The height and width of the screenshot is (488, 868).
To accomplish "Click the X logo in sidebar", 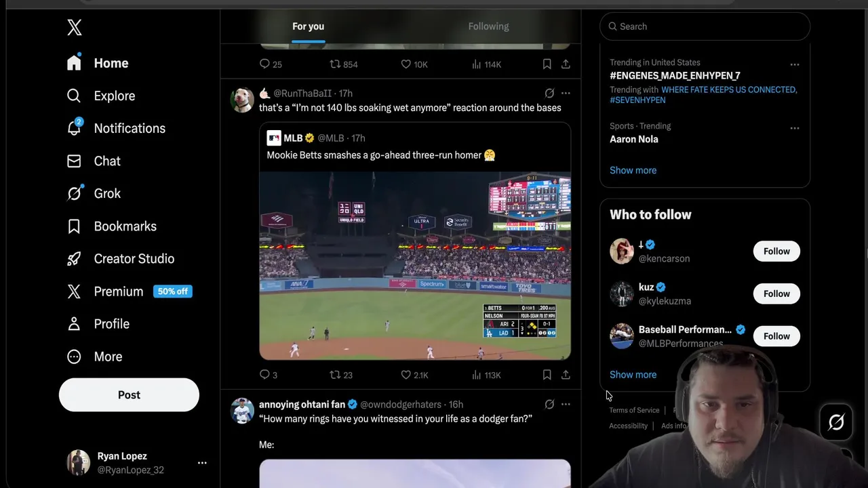I will 75,27.
